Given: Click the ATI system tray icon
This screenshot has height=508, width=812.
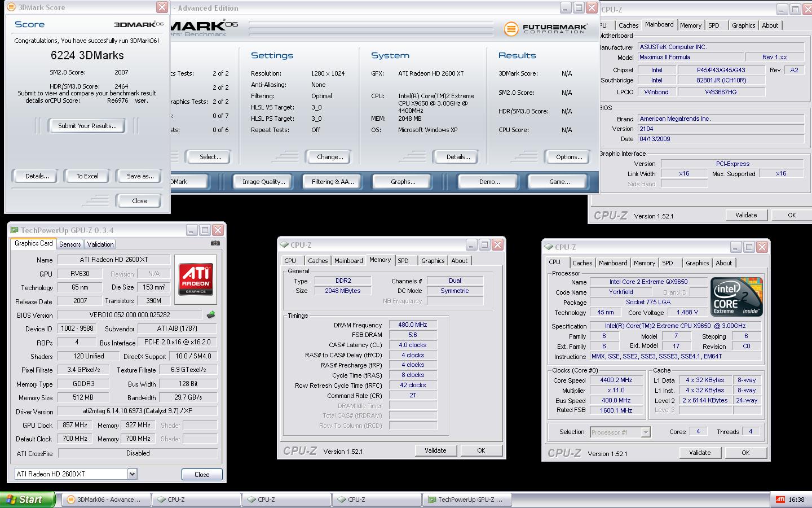Looking at the screenshot, I should pos(780,500).
